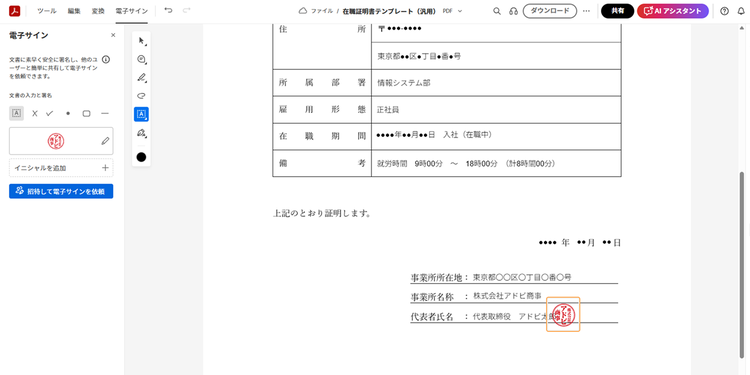Viewport: 750px width, 375px height.
Task: Click the ダウンロード button
Action: (550, 11)
